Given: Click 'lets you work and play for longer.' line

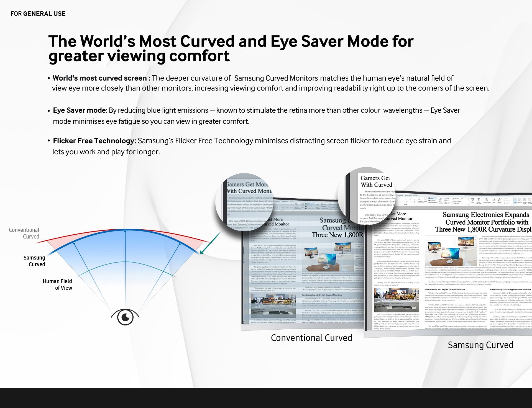Looking at the screenshot, I should tap(106, 152).
